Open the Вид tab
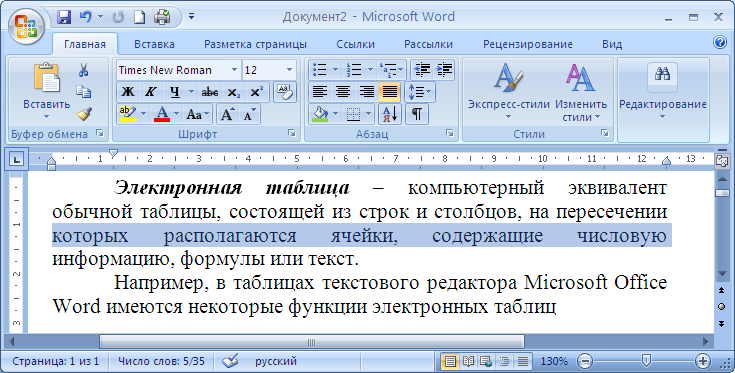 click(612, 45)
